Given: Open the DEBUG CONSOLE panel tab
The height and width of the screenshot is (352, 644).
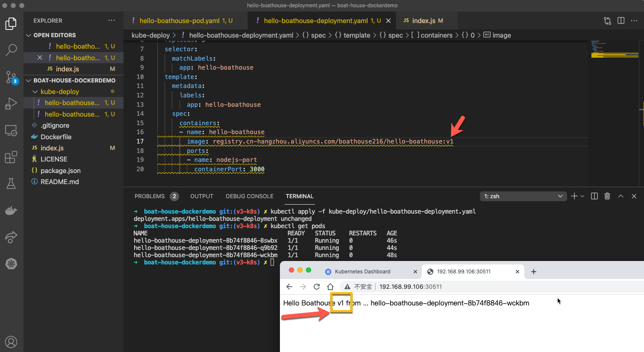Looking at the screenshot, I should 250,196.
